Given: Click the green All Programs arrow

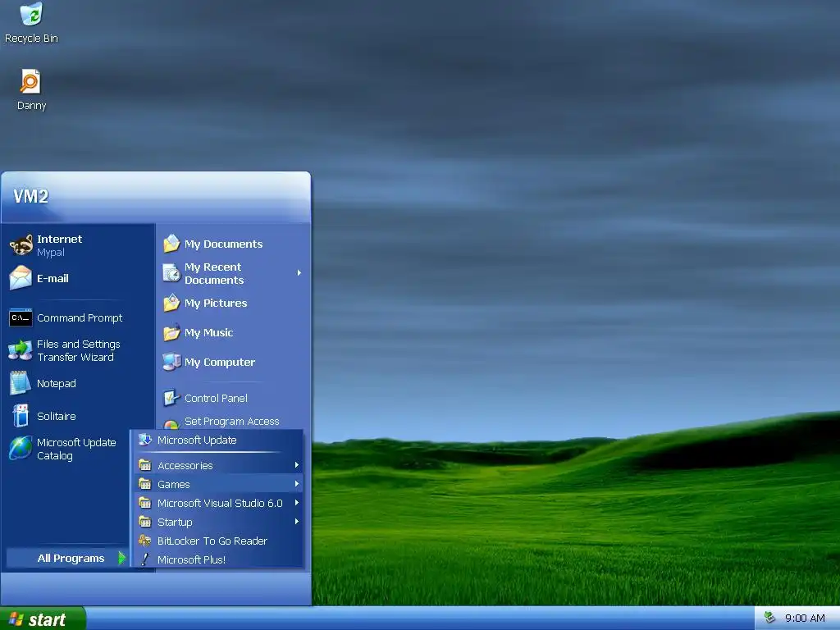Looking at the screenshot, I should tap(121, 558).
